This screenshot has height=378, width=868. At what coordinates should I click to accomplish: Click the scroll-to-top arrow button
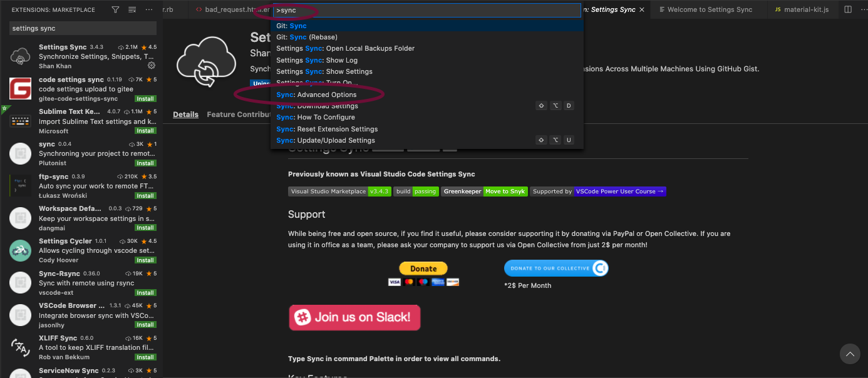point(850,354)
